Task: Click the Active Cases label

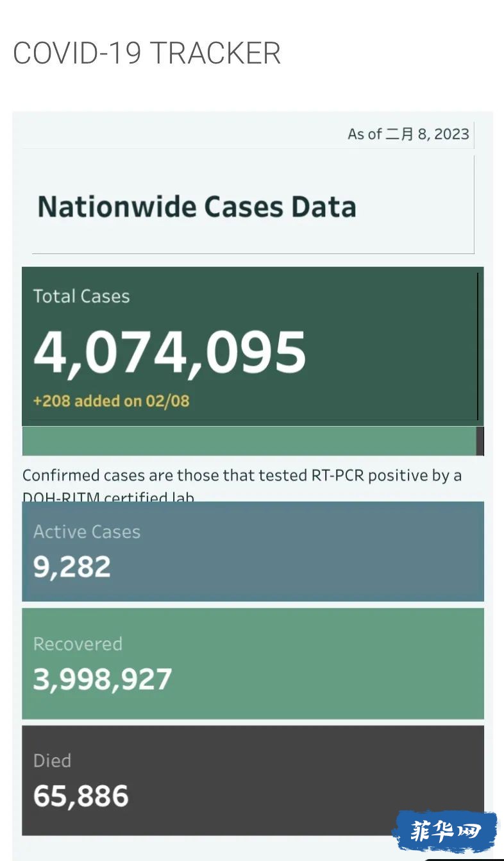Action: [87, 532]
